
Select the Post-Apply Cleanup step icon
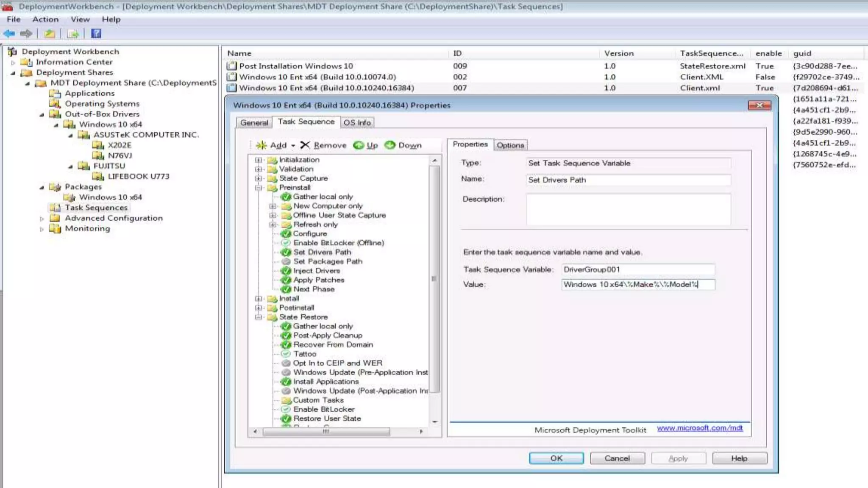pos(287,335)
